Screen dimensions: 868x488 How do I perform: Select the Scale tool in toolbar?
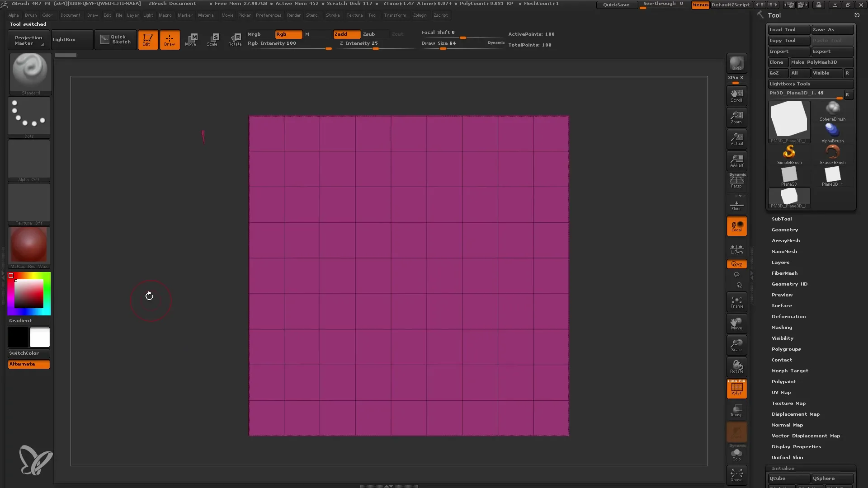212,39
